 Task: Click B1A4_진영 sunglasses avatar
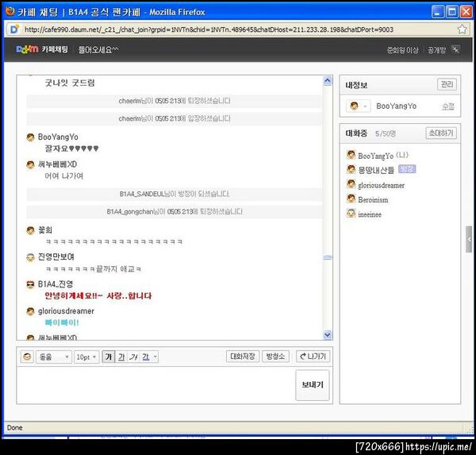tap(30, 284)
